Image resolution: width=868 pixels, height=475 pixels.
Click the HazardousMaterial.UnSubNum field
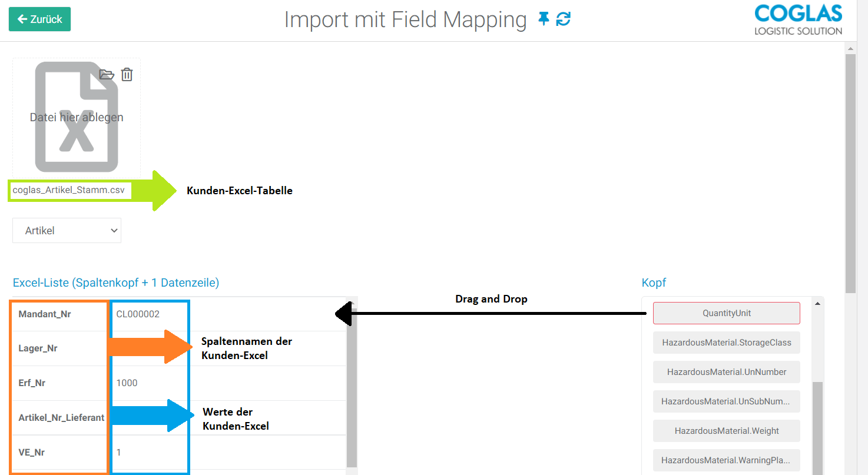point(726,401)
